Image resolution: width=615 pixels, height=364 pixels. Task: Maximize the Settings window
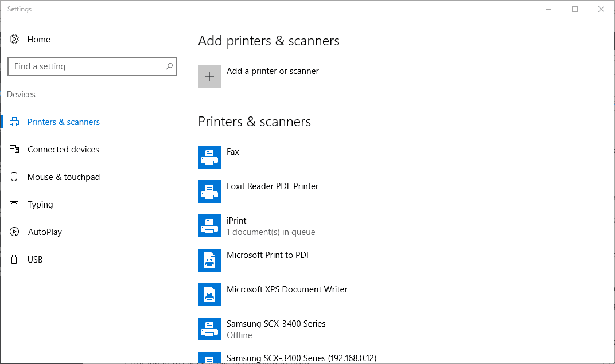tap(575, 9)
